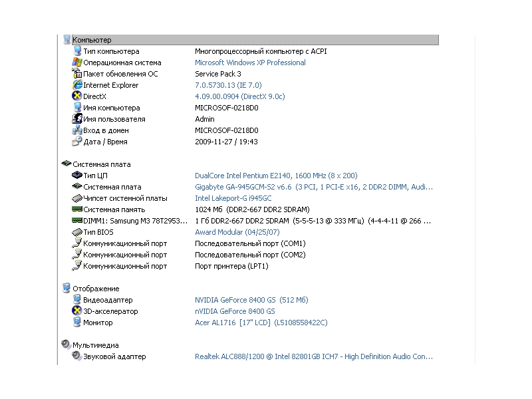Screen dimensions: 532x399
Task: Open the Award Modular (04/25/07) link
Action: (237, 232)
